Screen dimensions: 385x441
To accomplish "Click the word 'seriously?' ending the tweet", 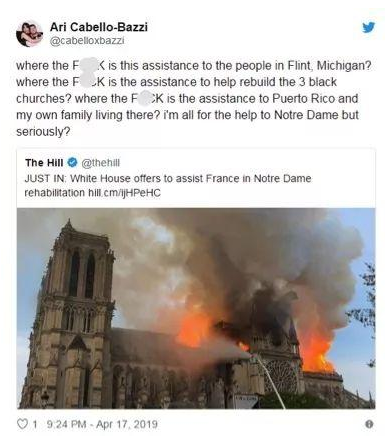I will tap(43, 132).
